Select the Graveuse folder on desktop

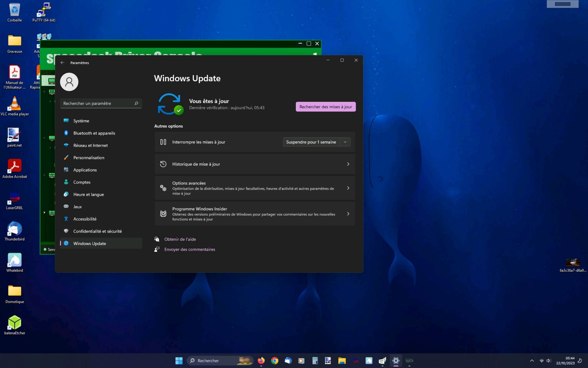coord(14,44)
